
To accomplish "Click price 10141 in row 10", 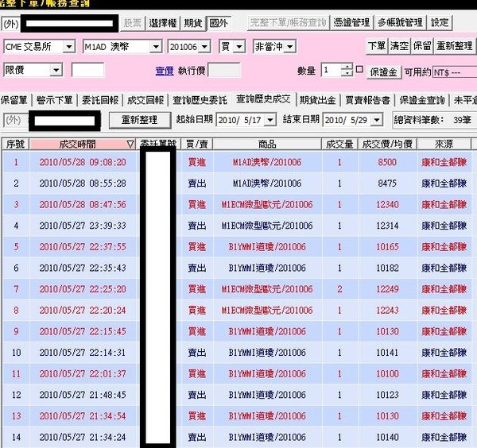I will tap(387, 353).
